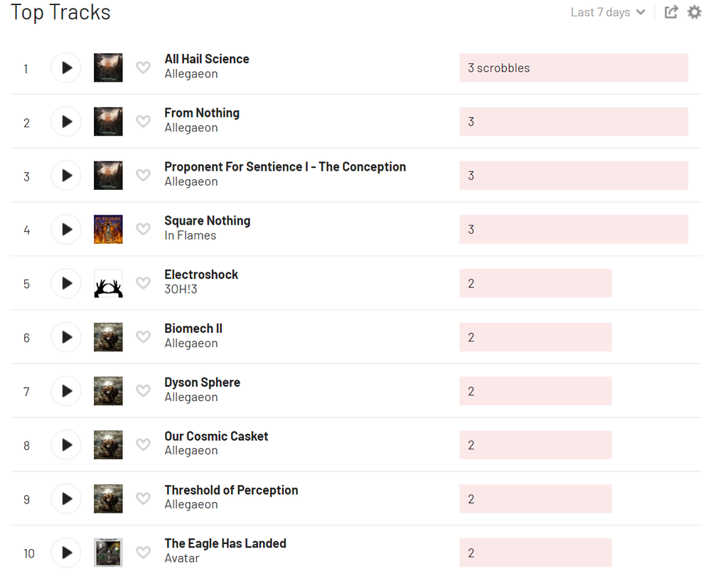Play the track Our Cosmic Casket

[x=66, y=445]
